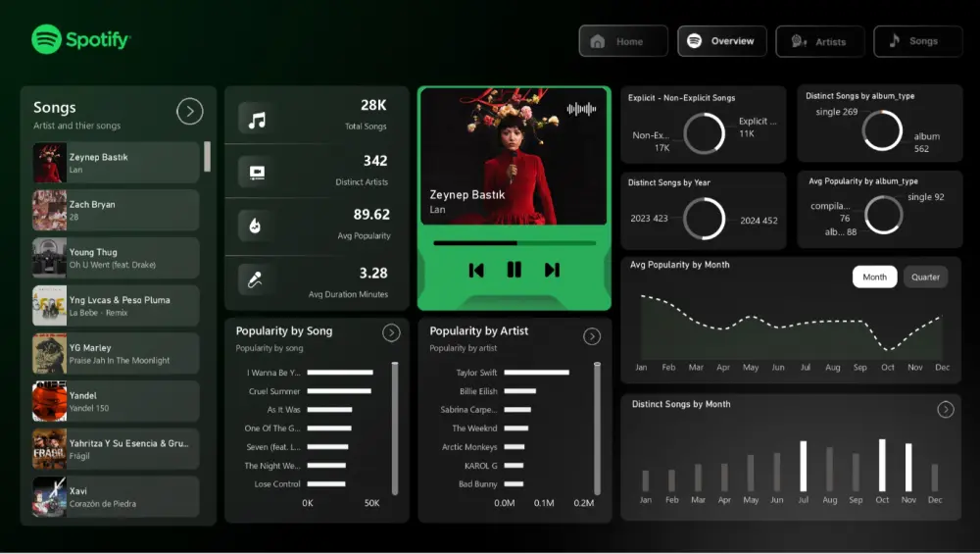Switch to the Quarter view
The height and width of the screenshot is (554, 980).
click(925, 277)
